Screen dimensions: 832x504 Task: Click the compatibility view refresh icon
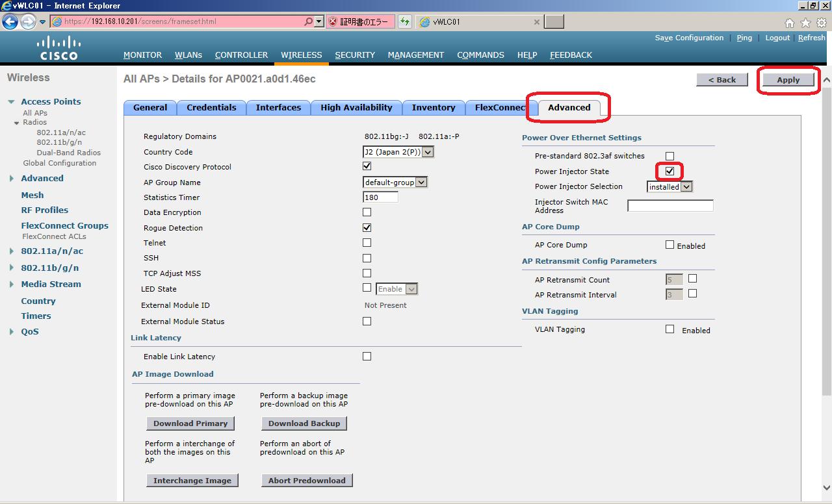(x=405, y=21)
